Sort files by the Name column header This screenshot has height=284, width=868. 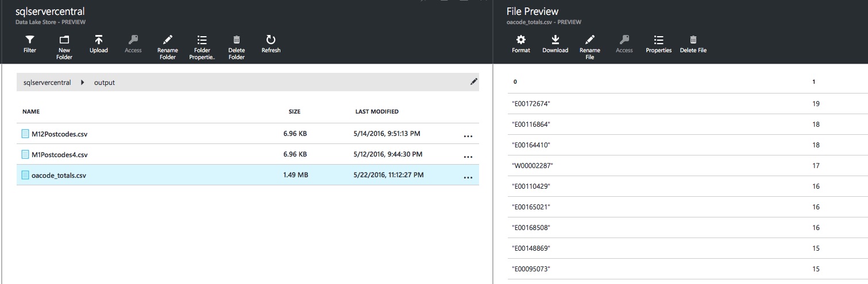pyautogui.click(x=31, y=112)
